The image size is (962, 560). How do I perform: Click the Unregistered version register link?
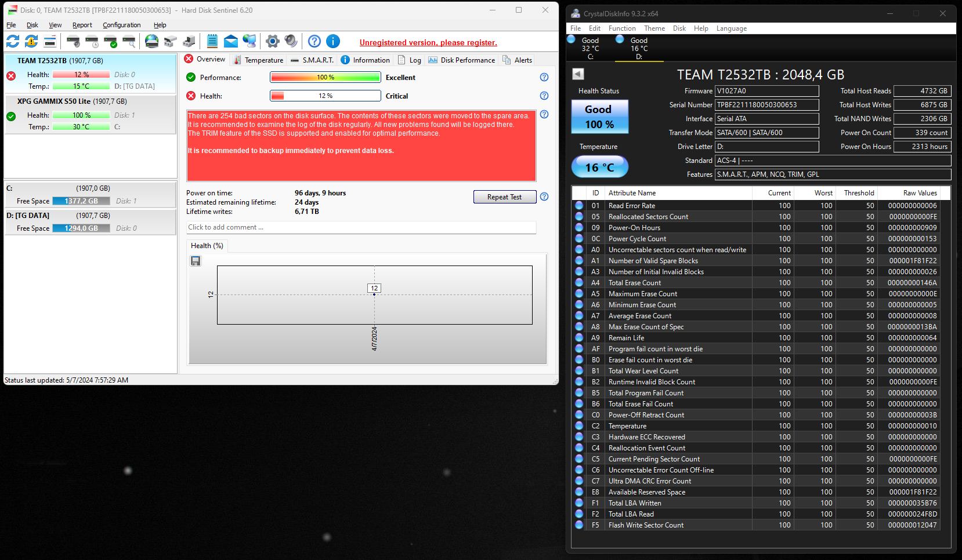coord(428,42)
